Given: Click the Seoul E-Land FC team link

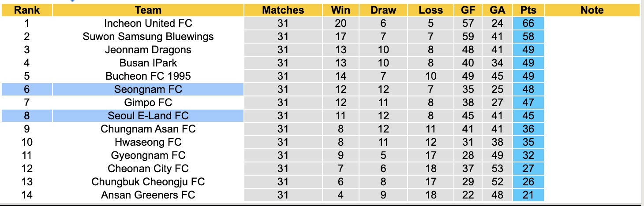Looking at the screenshot, I should click(x=148, y=116).
